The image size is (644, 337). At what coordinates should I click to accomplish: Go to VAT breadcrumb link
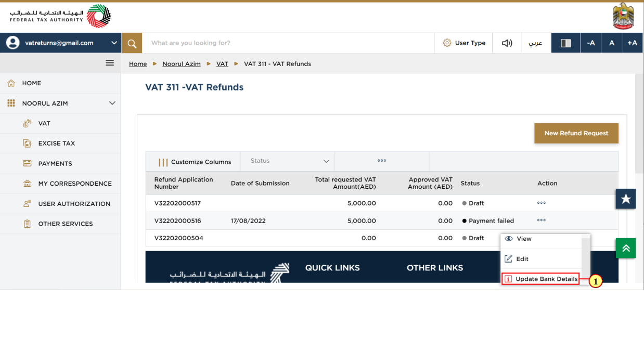(x=222, y=64)
